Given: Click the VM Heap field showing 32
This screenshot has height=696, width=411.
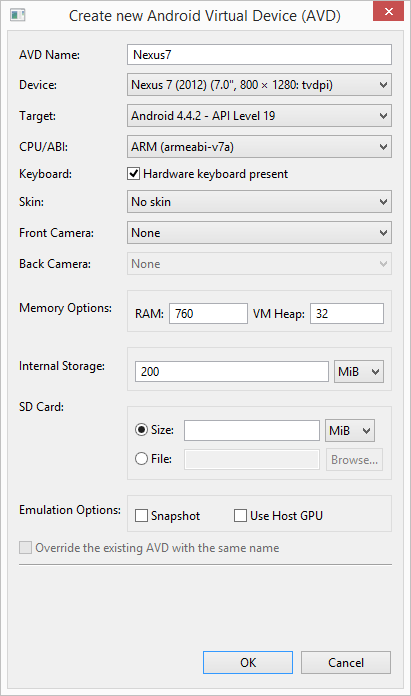Looking at the screenshot, I should [x=347, y=314].
